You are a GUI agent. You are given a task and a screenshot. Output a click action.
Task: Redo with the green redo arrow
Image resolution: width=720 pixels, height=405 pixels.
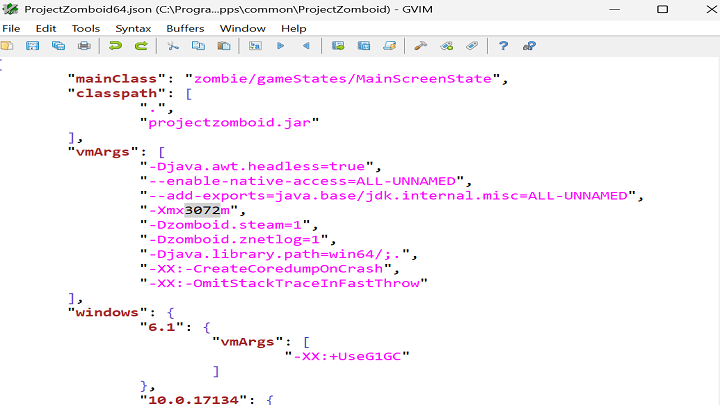[x=141, y=46]
